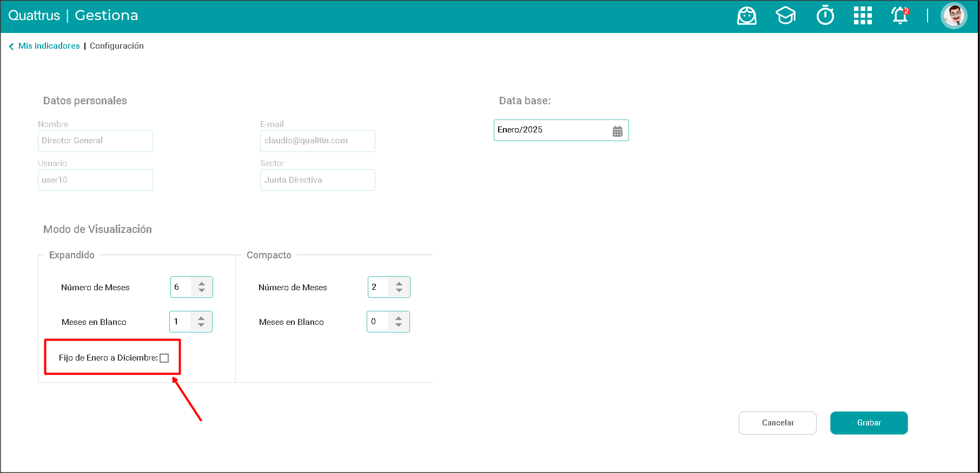The width and height of the screenshot is (980, 473).
Task: Go to Mis indicadores breadcrumb link
Action: (x=49, y=46)
